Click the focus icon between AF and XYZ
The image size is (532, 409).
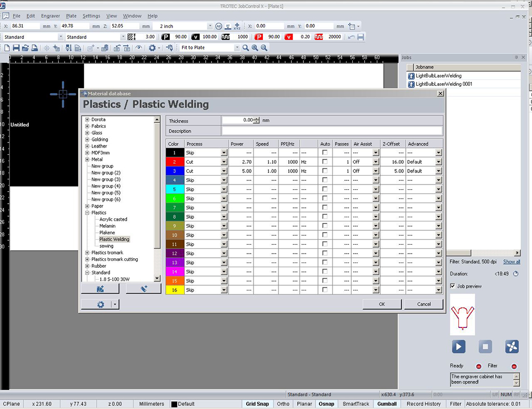pos(228,26)
